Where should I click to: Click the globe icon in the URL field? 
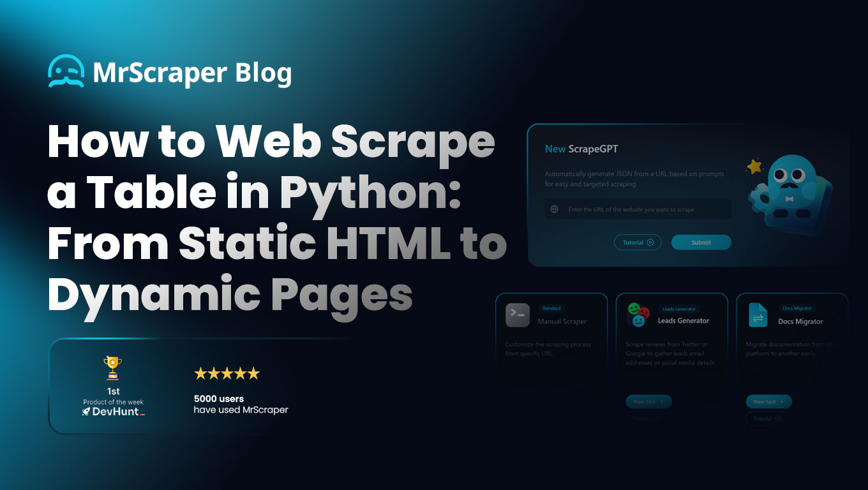[553, 209]
